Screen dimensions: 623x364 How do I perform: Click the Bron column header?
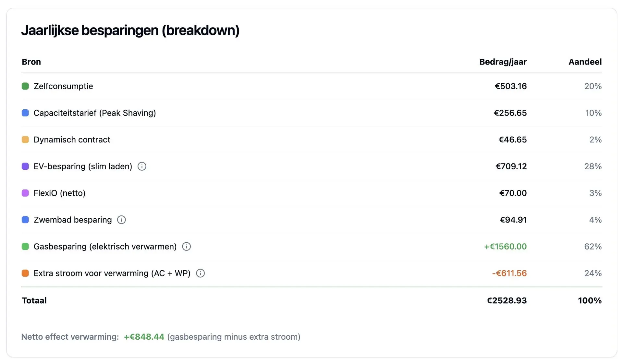coord(31,62)
